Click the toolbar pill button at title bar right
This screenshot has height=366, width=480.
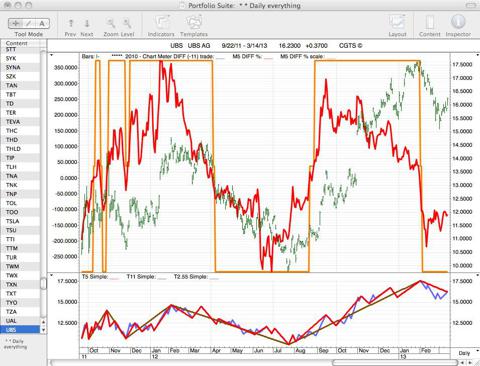(x=471, y=5)
